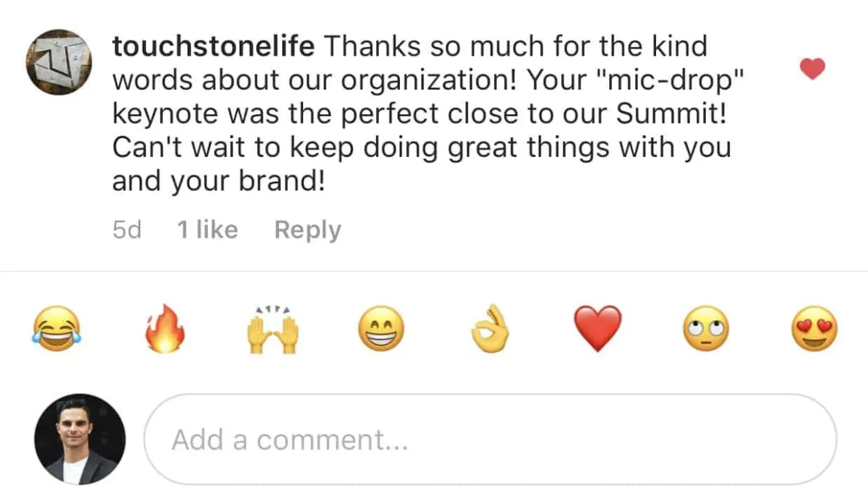Insert the rolling eyes emoji

coord(707,330)
